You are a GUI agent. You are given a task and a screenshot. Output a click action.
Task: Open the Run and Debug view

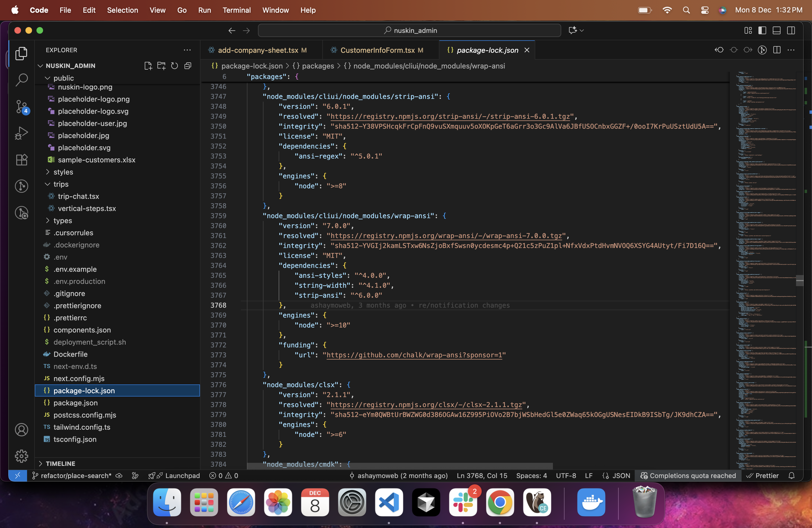coord(22,133)
